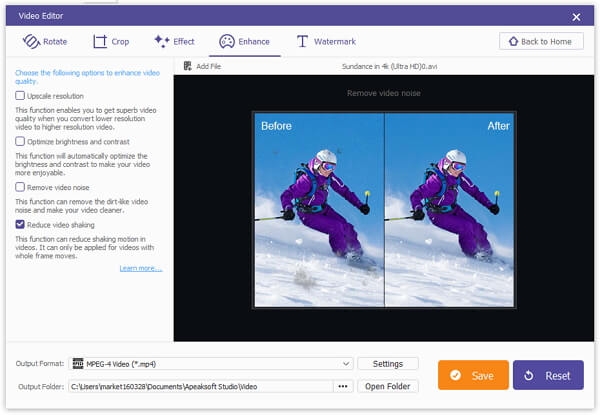The image size is (600, 415).
Task: Go Back to Home
Action: click(x=541, y=41)
